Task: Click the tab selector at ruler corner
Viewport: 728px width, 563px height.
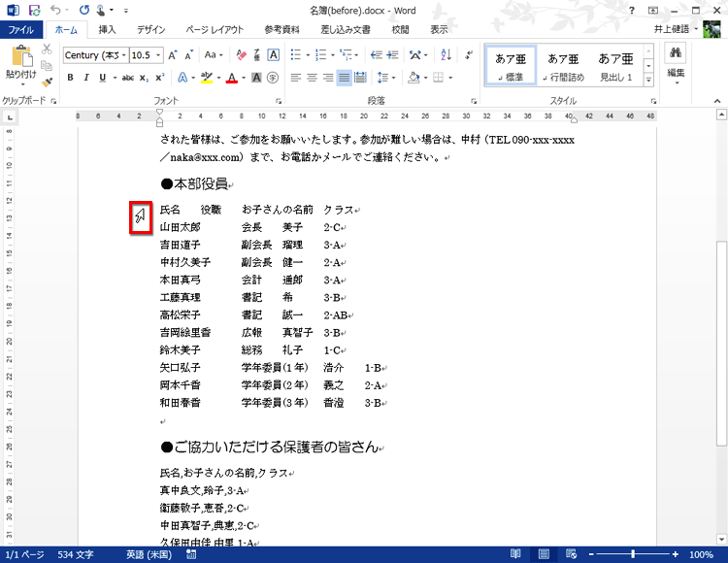Action: (10, 116)
